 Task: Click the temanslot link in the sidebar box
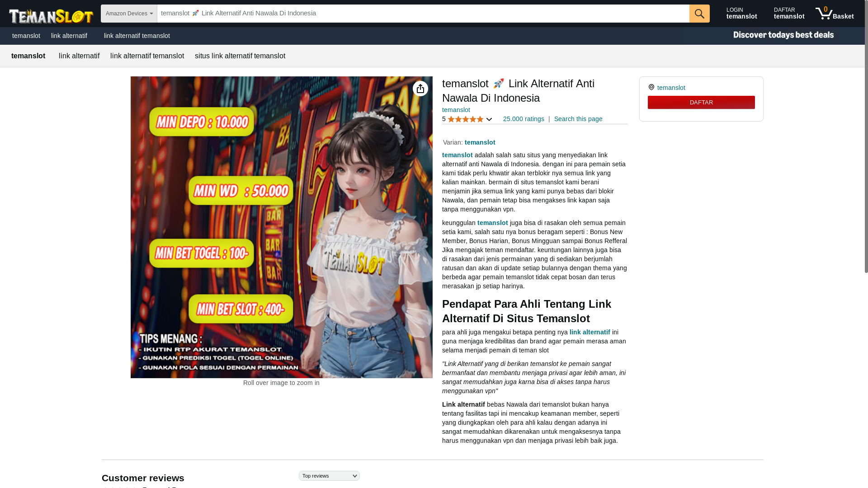[671, 88]
